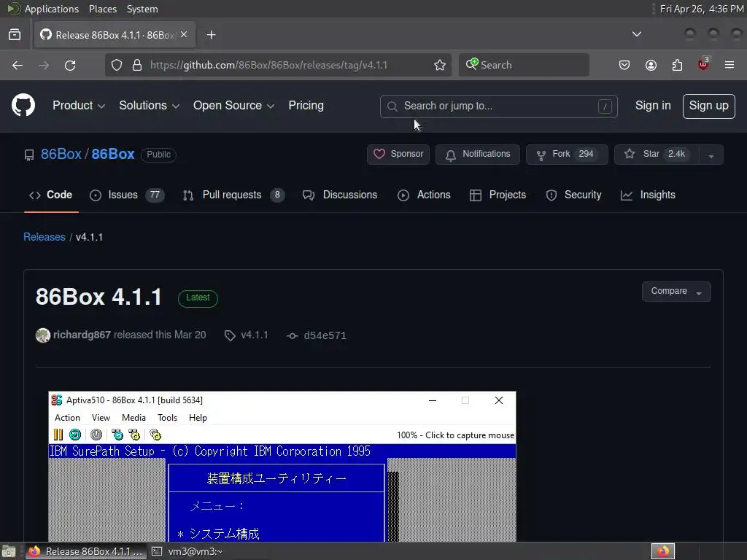Viewport: 747px width, 560px height.
Task: Click the tracking protection shield icon
Action: [x=117, y=65]
